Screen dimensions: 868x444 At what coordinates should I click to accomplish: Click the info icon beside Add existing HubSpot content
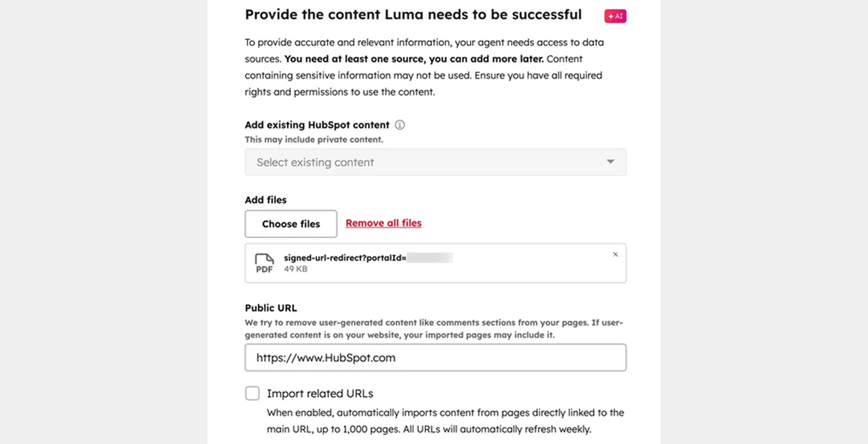pos(399,125)
